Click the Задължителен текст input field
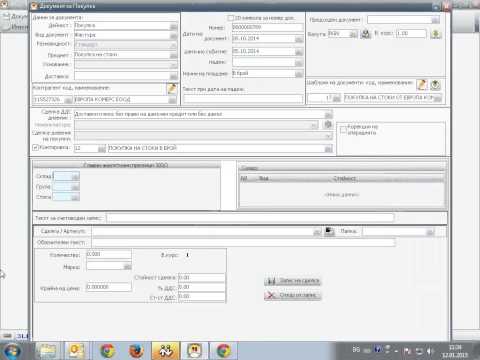 tap(244, 242)
